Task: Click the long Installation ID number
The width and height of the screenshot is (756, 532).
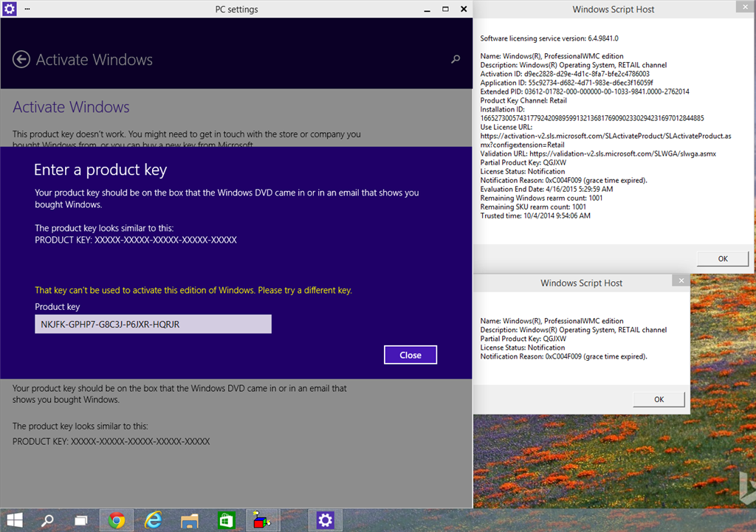Action: (591, 118)
